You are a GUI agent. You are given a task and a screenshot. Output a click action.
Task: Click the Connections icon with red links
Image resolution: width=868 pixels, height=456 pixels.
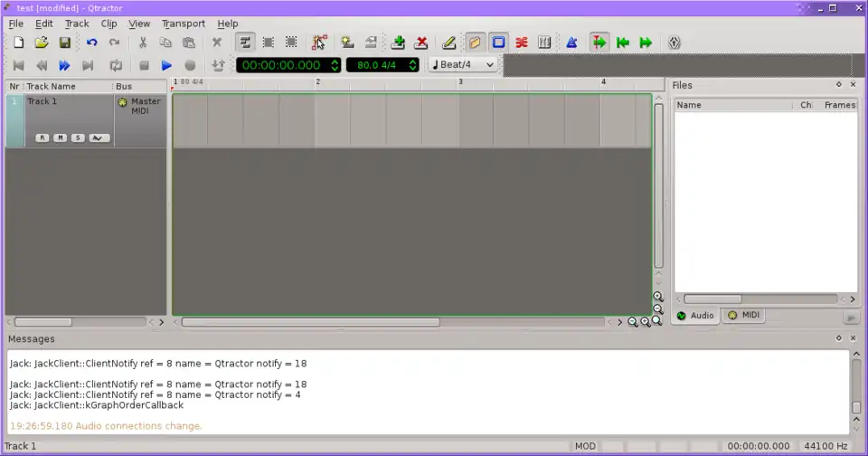[x=521, y=43]
